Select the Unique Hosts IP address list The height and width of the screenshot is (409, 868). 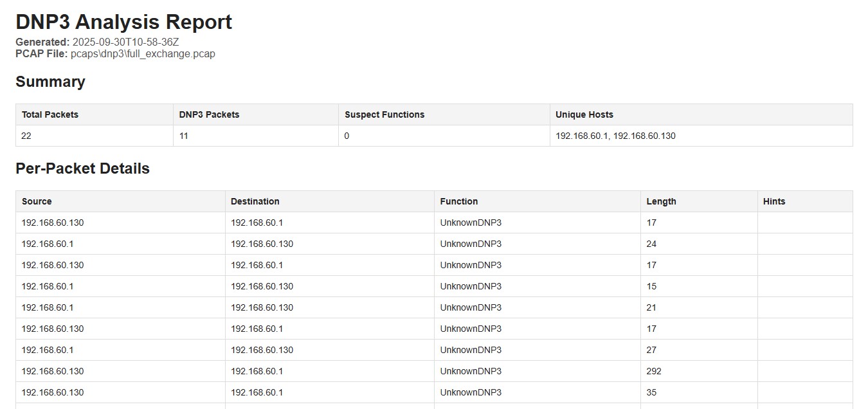coord(615,136)
